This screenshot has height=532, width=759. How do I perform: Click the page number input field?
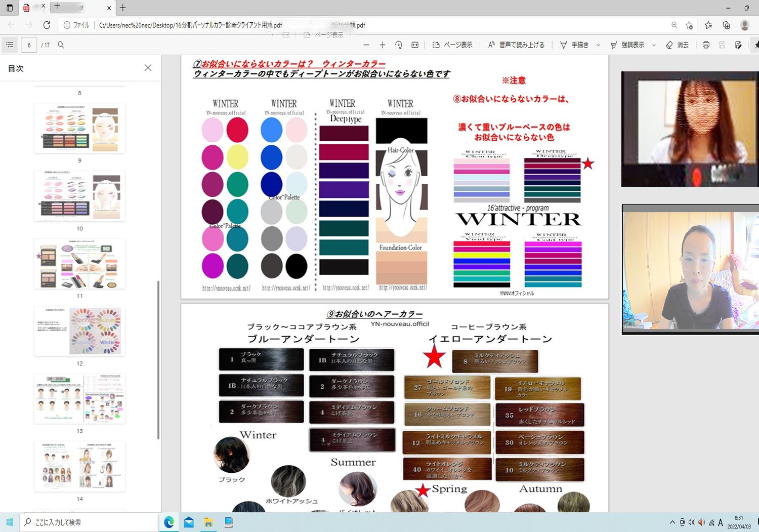point(29,45)
